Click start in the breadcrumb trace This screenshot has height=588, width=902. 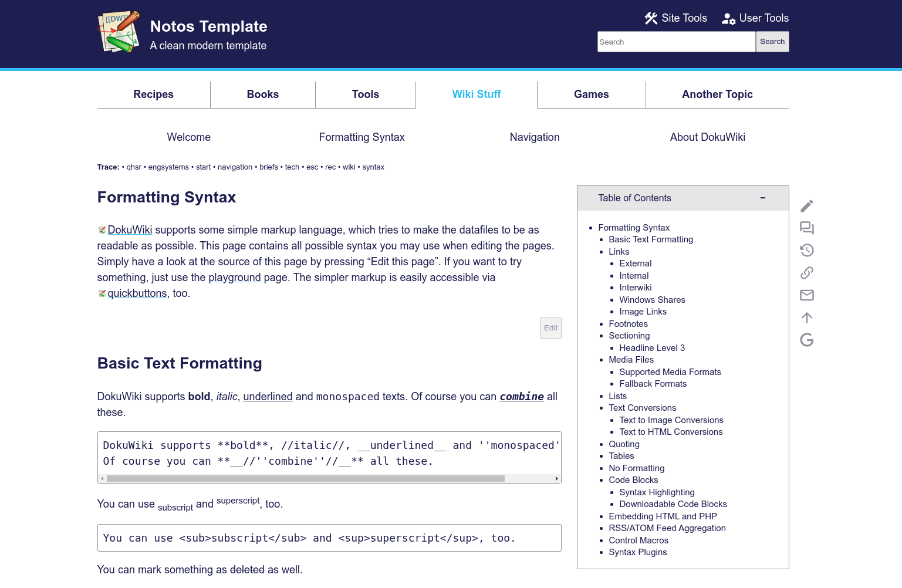pos(204,167)
